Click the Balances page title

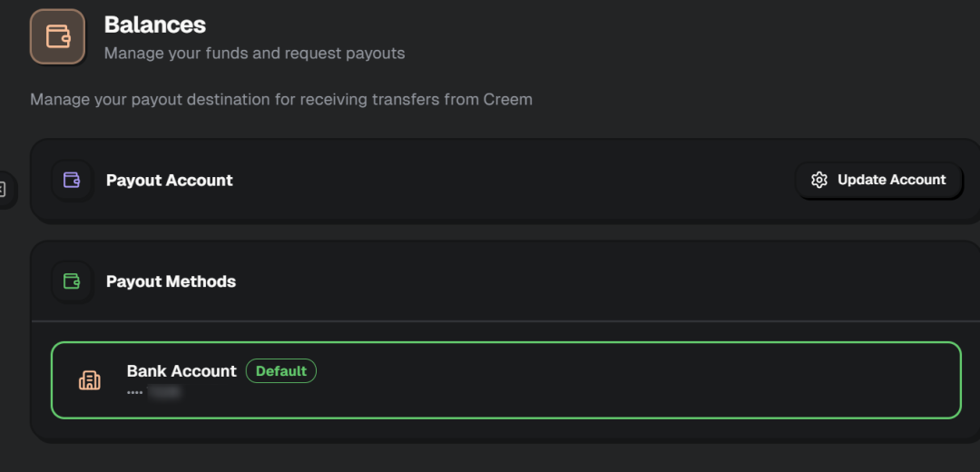click(x=155, y=25)
